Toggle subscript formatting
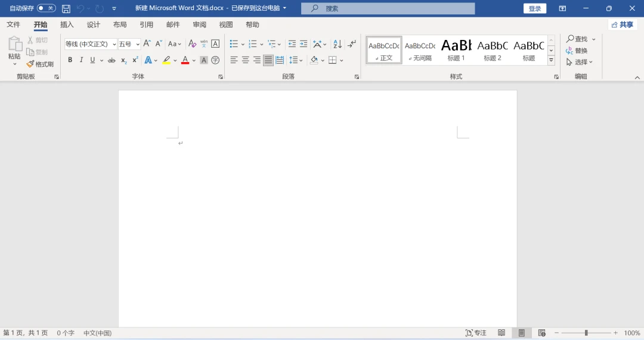 tap(123, 60)
